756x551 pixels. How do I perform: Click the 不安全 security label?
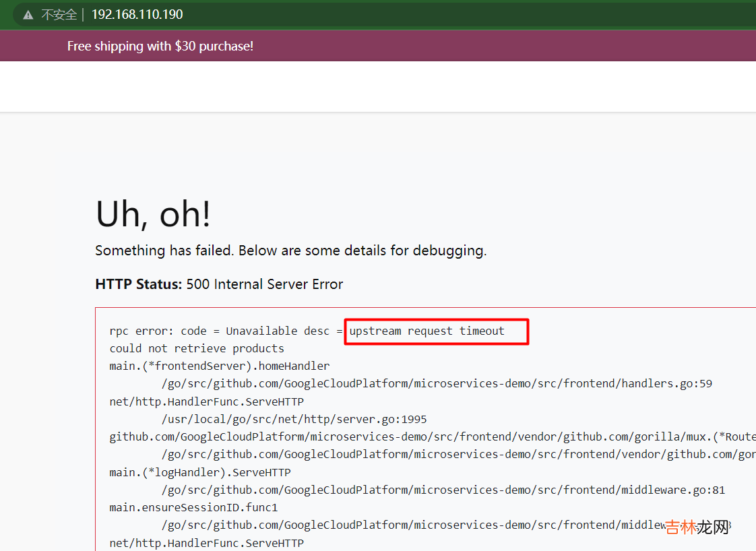tap(59, 15)
